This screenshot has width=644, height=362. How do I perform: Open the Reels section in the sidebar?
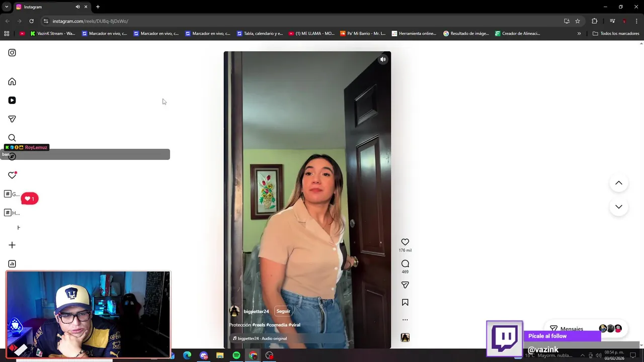(x=12, y=100)
